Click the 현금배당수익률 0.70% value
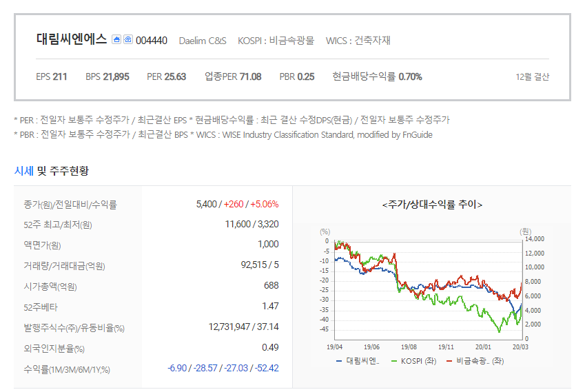Viewport: 585px width, 392px height. click(x=377, y=76)
